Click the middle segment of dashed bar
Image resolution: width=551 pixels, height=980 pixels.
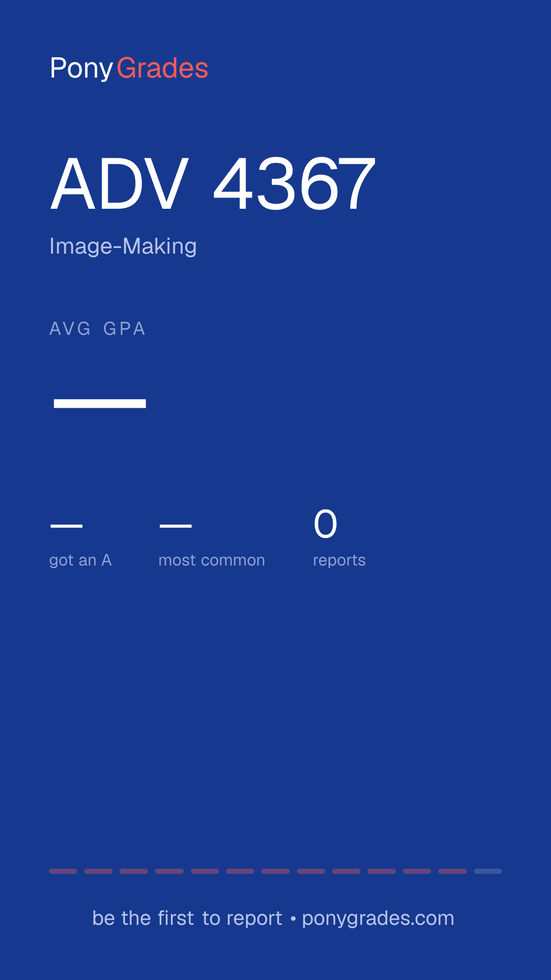point(275,871)
